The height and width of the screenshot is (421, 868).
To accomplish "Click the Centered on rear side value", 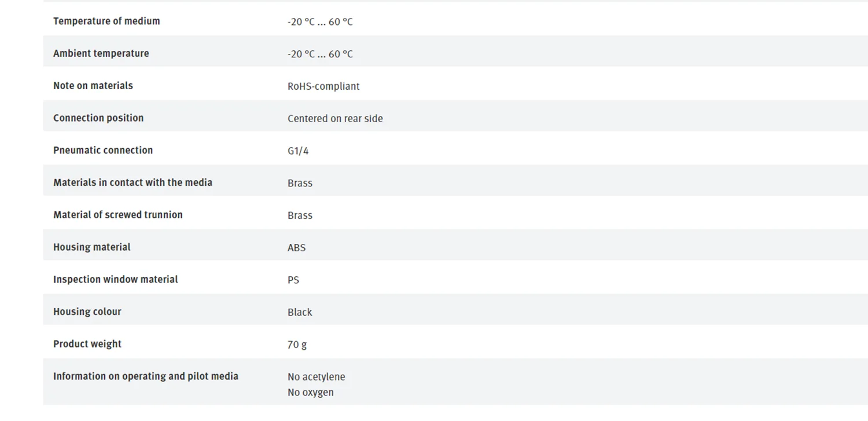I will point(335,118).
